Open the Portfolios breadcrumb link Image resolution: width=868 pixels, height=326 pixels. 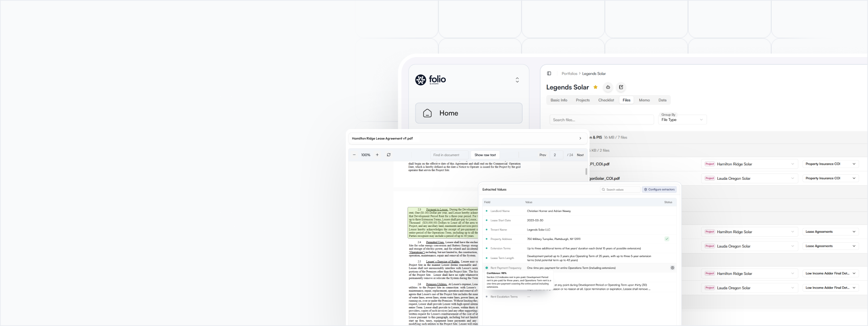569,73
